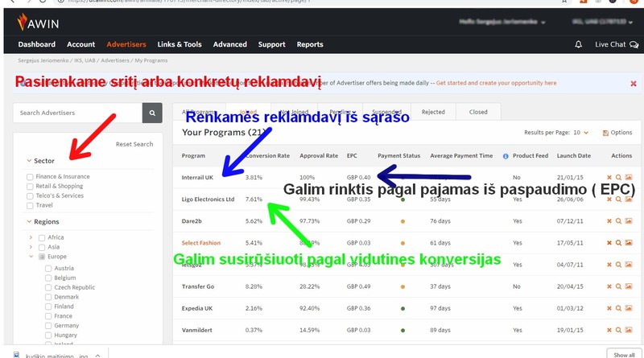Viewport: 644px width, 358px height.
Task: Open Results per Page dropdown
Action: coord(580,133)
